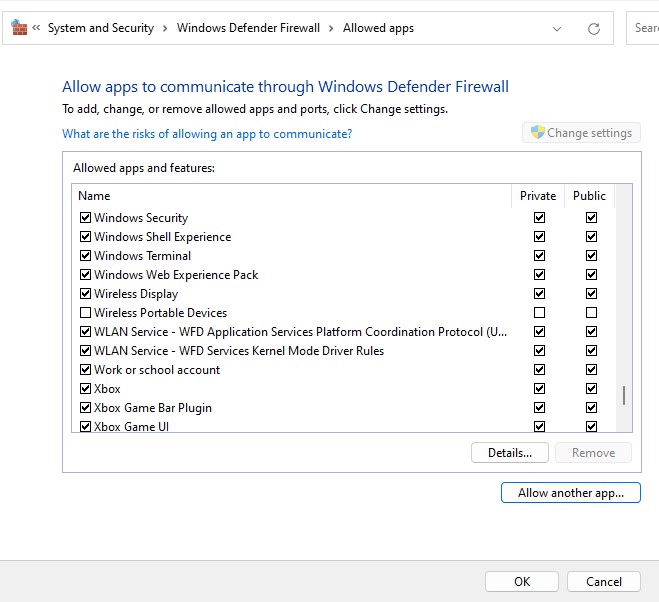Click the Details... button
The image size is (659, 602).
click(510, 453)
